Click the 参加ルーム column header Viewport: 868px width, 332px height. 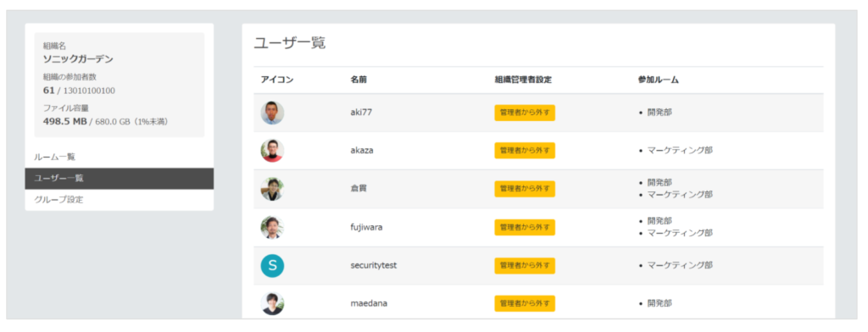(x=658, y=80)
